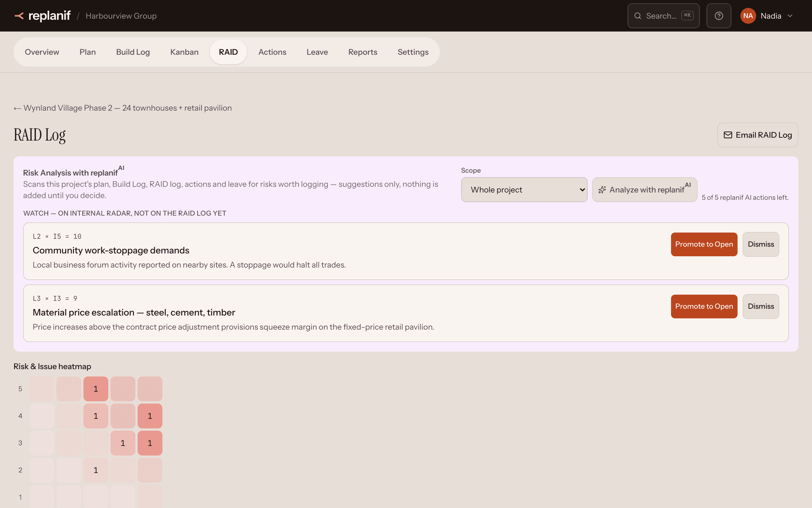Focus the Search field in header

(x=663, y=16)
